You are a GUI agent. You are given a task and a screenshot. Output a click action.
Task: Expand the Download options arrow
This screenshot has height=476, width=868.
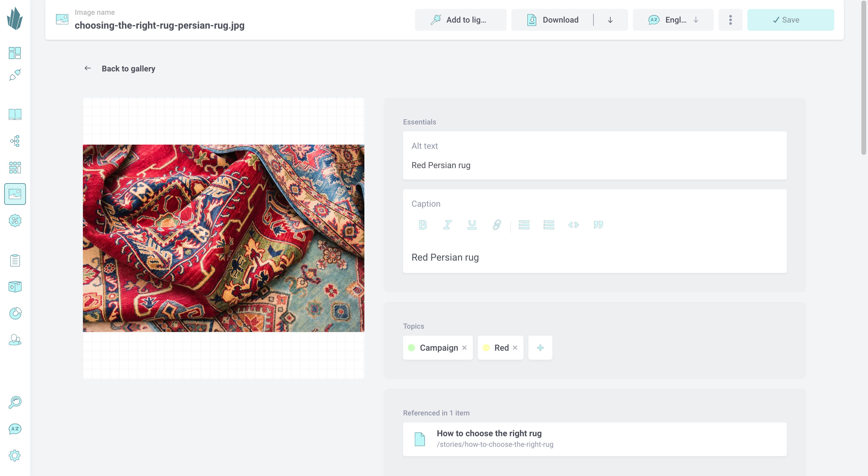pos(610,20)
